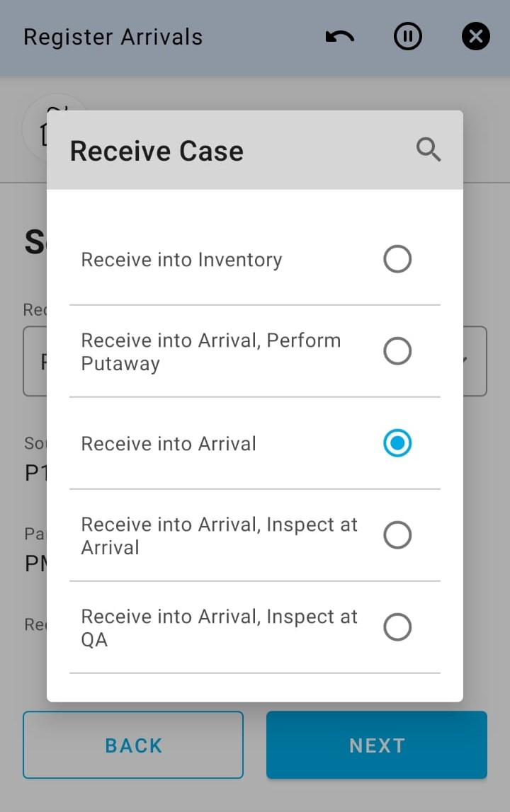
Task: Click the plain "Receive into Arrival" option text
Action: coord(169,444)
